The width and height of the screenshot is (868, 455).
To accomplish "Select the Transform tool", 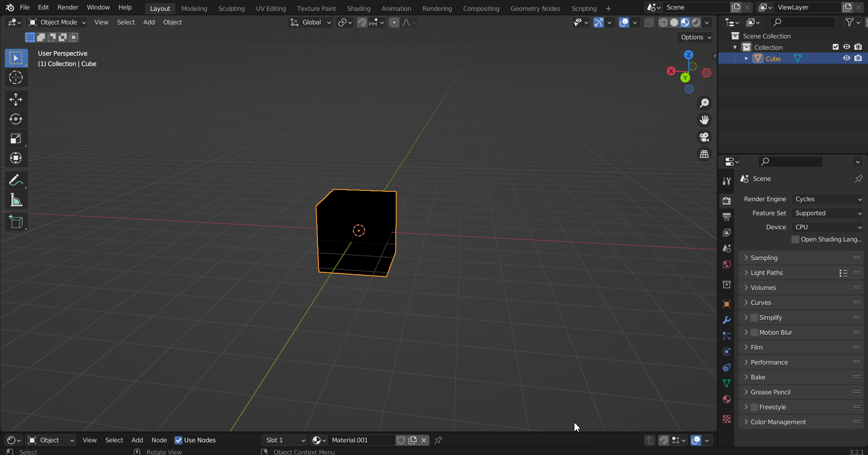I will pyautogui.click(x=16, y=158).
